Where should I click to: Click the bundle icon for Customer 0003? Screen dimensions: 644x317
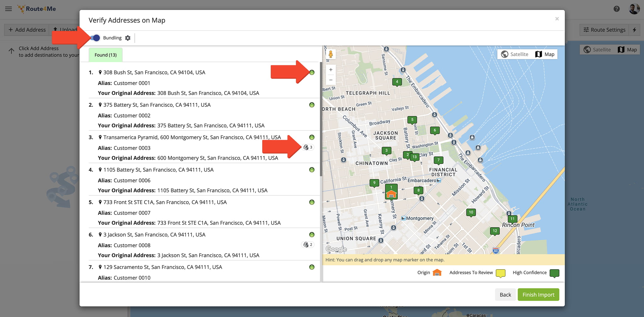[x=308, y=147]
